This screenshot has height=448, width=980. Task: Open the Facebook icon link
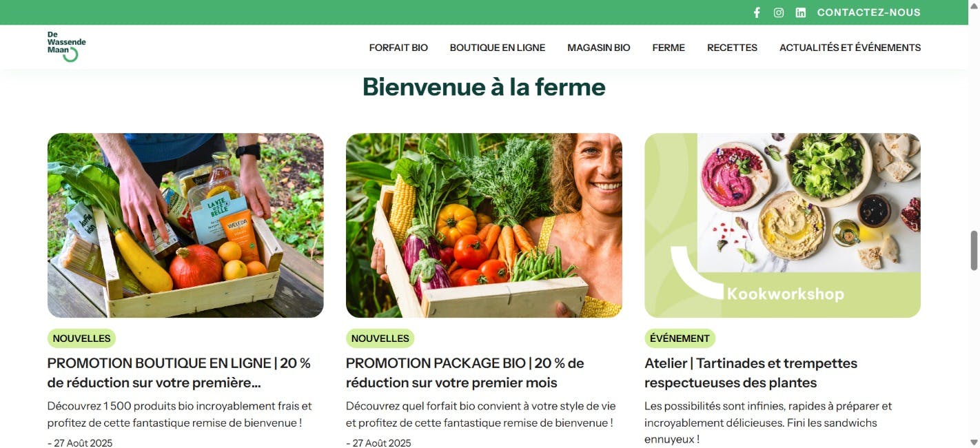(x=757, y=12)
